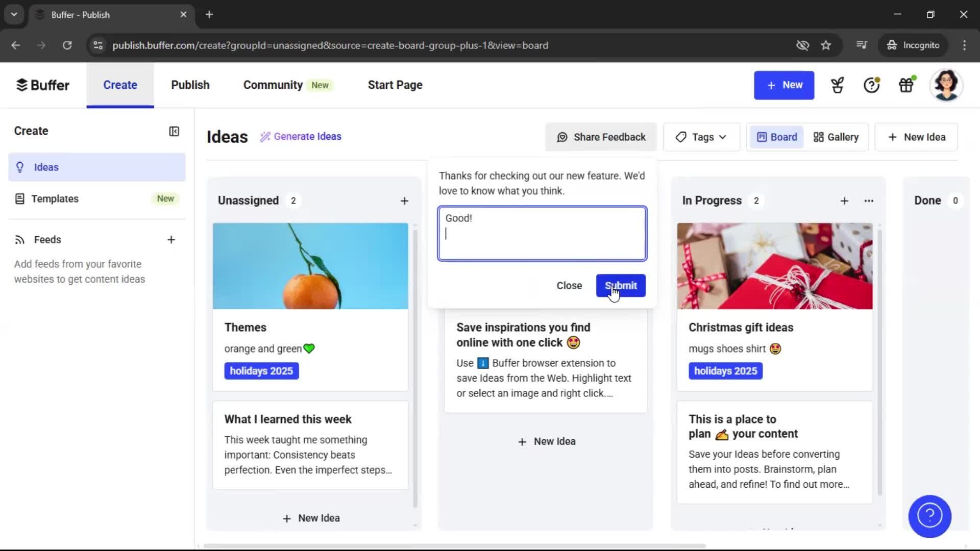Open the browser tab search chevron
Viewport: 980px width, 551px height.
(x=14, y=14)
